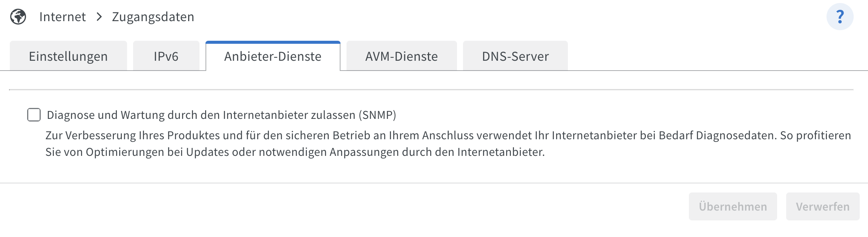Image resolution: width=868 pixels, height=237 pixels.
Task: Click the breadcrumb chevron arrow separator
Action: pos(99,17)
